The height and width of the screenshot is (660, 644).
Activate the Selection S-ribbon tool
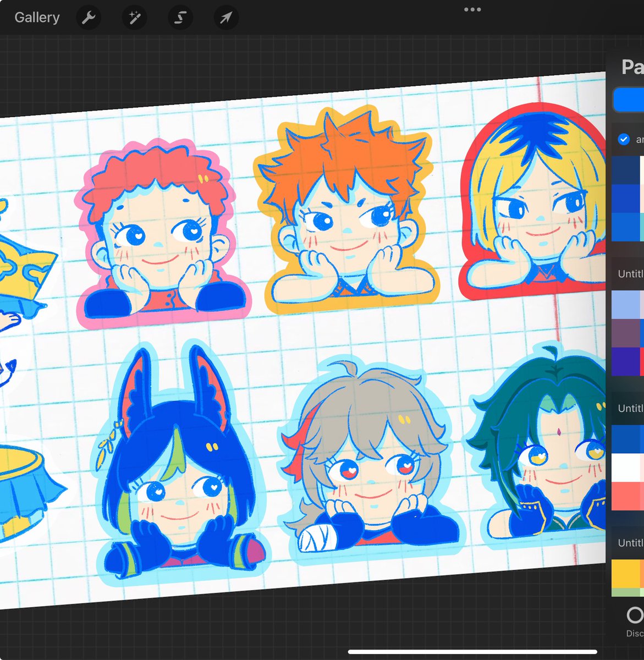click(180, 18)
